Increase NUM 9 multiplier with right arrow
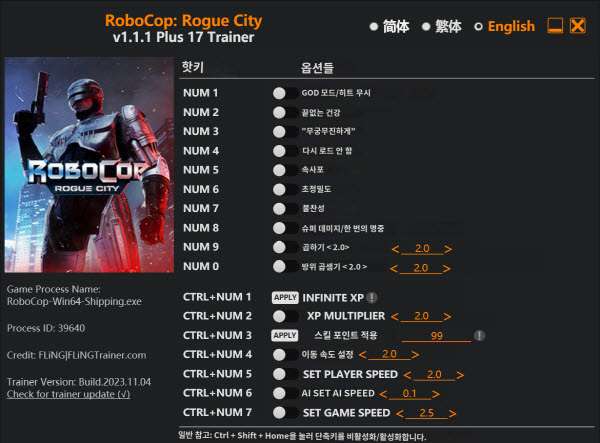This screenshot has width=600, height=443. 448,249
